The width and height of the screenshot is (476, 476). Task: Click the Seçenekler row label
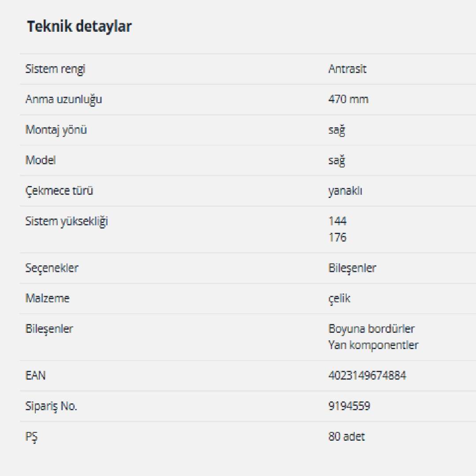click(x=52, y=268)
